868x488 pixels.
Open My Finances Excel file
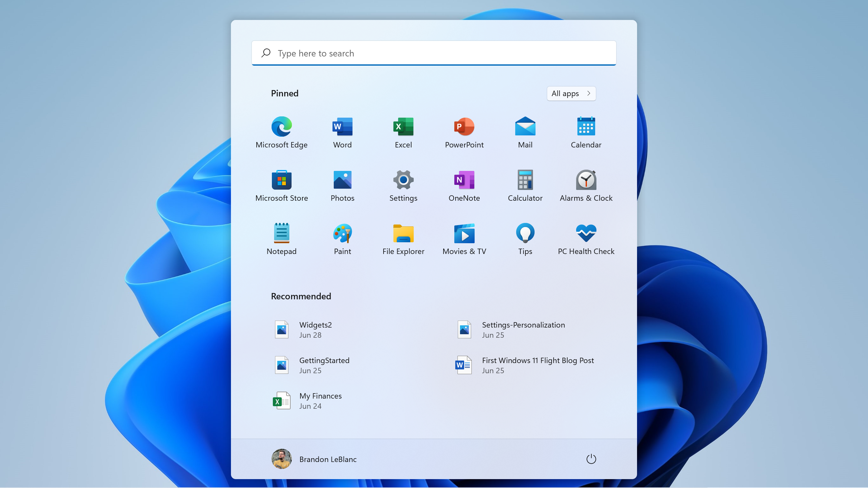click(x=320, y=400)
